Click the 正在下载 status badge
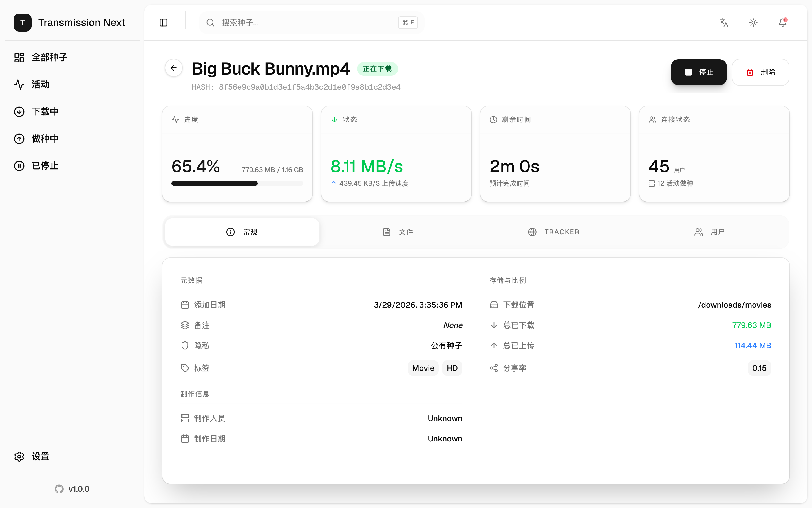812x508 pixels. pos(377,69)
